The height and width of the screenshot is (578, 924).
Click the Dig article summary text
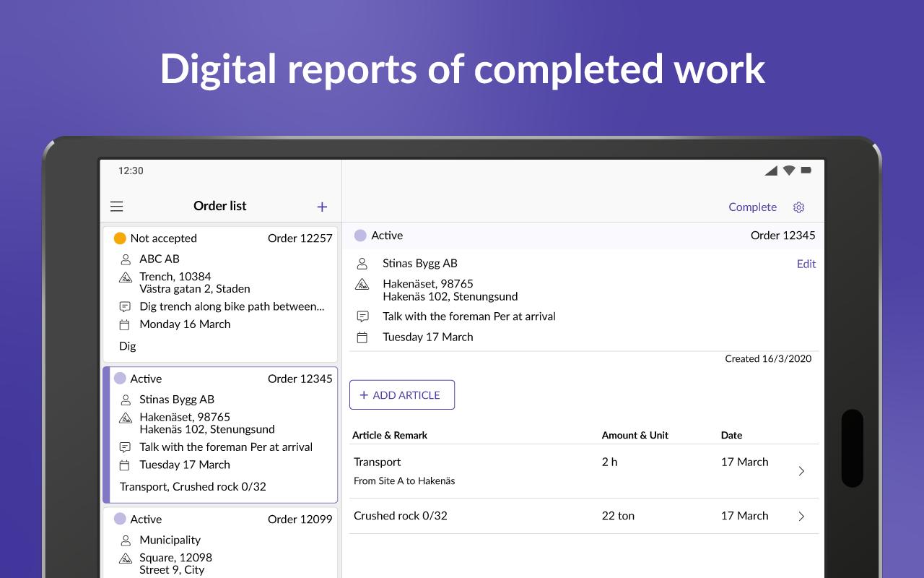point(128,346)
